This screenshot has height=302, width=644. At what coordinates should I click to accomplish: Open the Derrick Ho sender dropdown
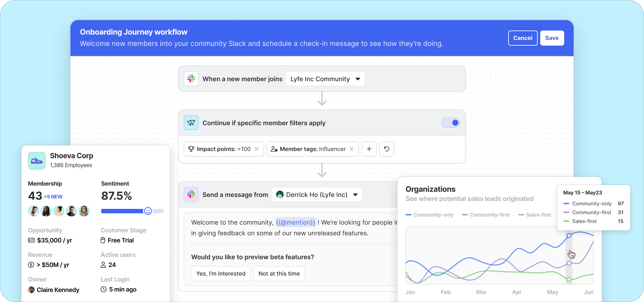(x=317, y=194)
